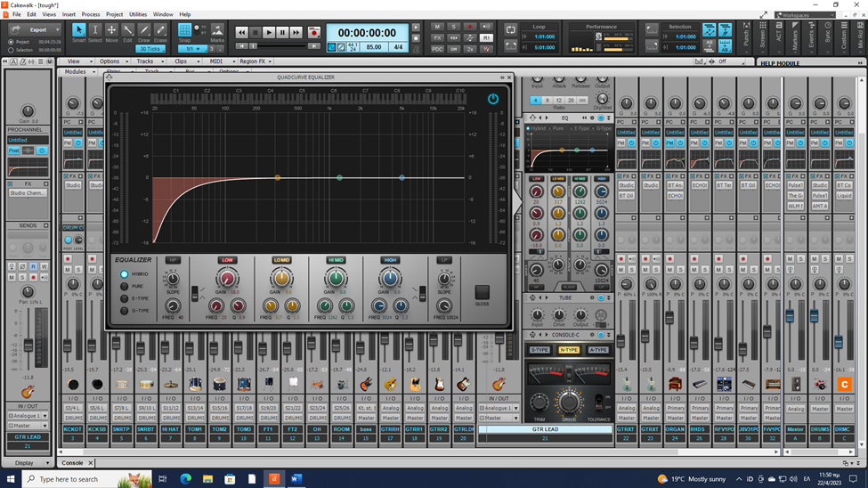
Task: Click the PDC override button
Action: point(437,49)
